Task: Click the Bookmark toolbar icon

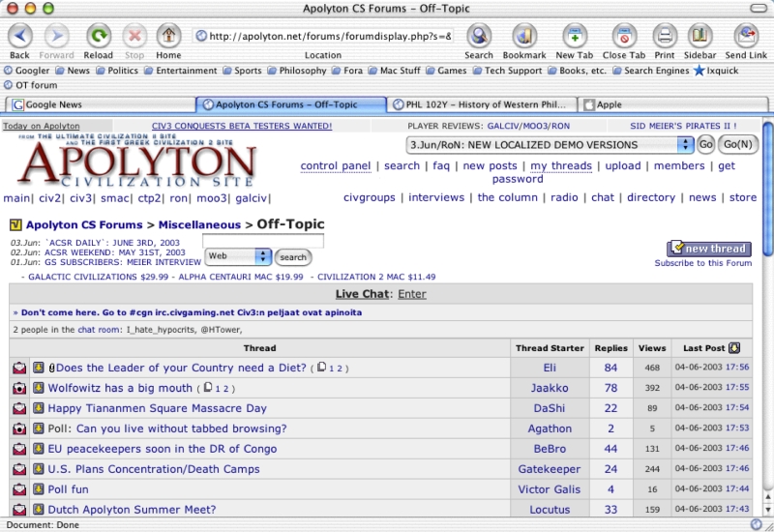Action: [x=524, y=37]
